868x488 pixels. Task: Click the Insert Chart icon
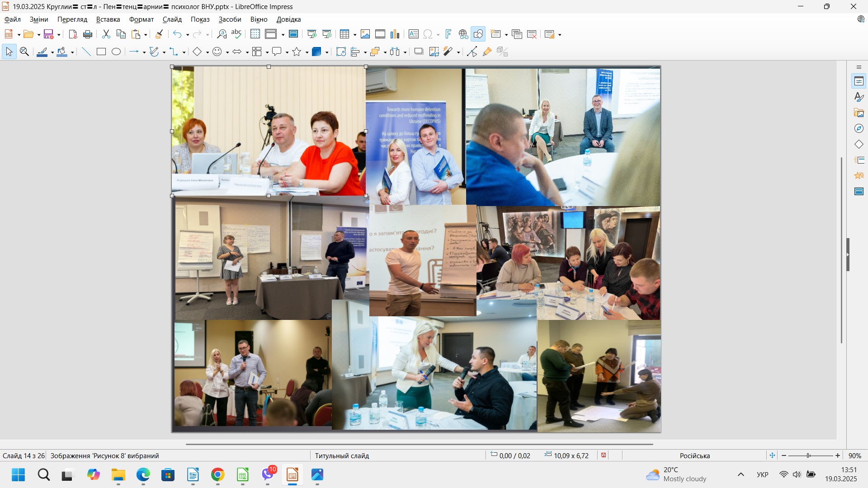pyautogui.click(x=395, y=34)
